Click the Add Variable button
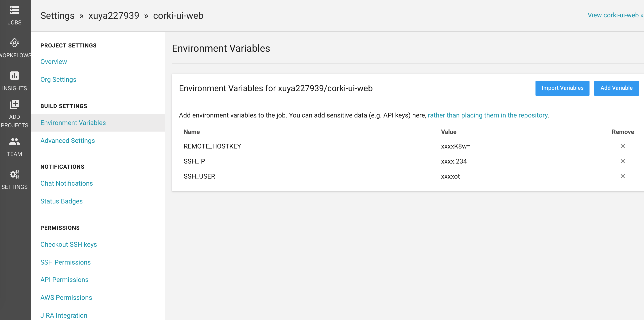 [616, 88]
